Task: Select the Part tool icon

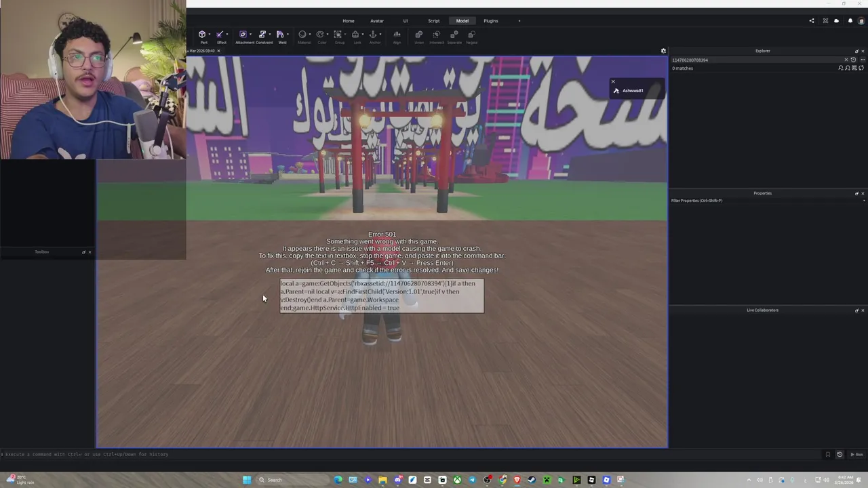Action: (202, 35)
